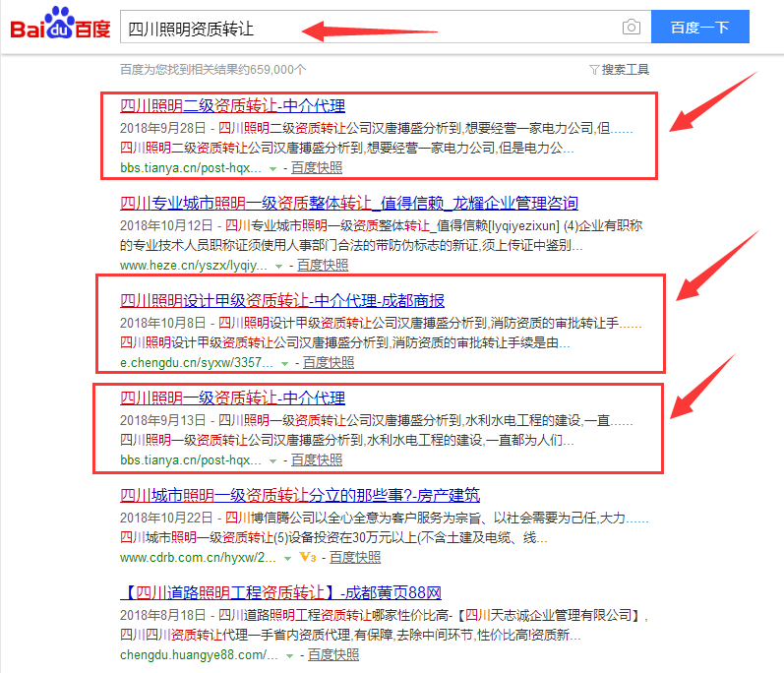Click bbs.tianya.cn URL under 二级资质转让 result
Viewport: 784px width, 673px height.
click(x=191, y=167)
